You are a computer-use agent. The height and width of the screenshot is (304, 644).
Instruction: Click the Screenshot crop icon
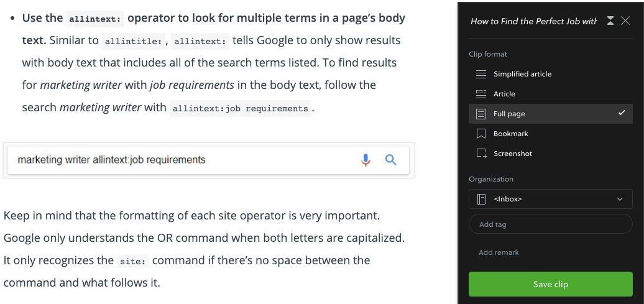coord(481,153)
